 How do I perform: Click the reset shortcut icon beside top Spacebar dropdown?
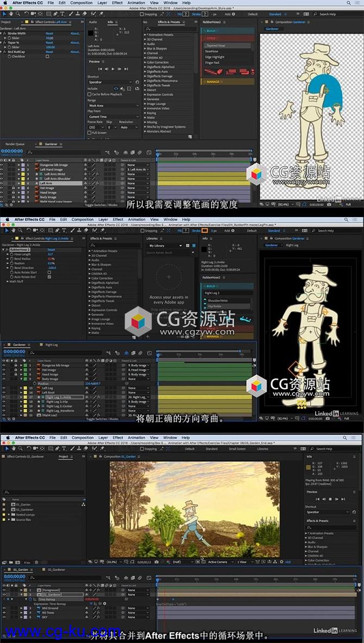pos(137,82)
